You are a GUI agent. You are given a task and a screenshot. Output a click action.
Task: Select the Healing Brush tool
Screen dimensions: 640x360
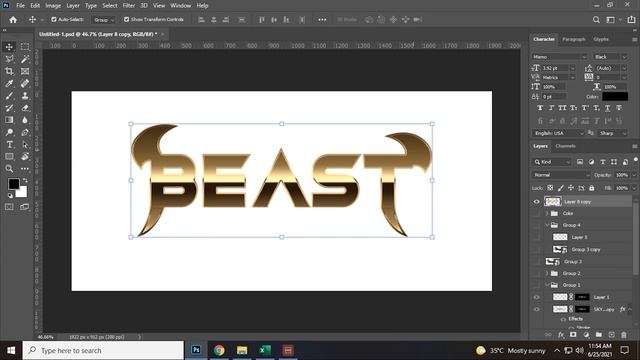click(25, 84)
